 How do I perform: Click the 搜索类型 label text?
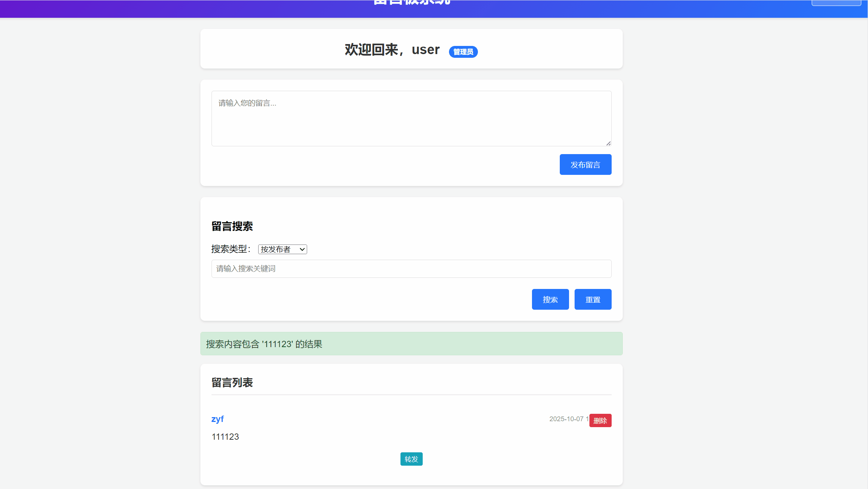point(230,249)
